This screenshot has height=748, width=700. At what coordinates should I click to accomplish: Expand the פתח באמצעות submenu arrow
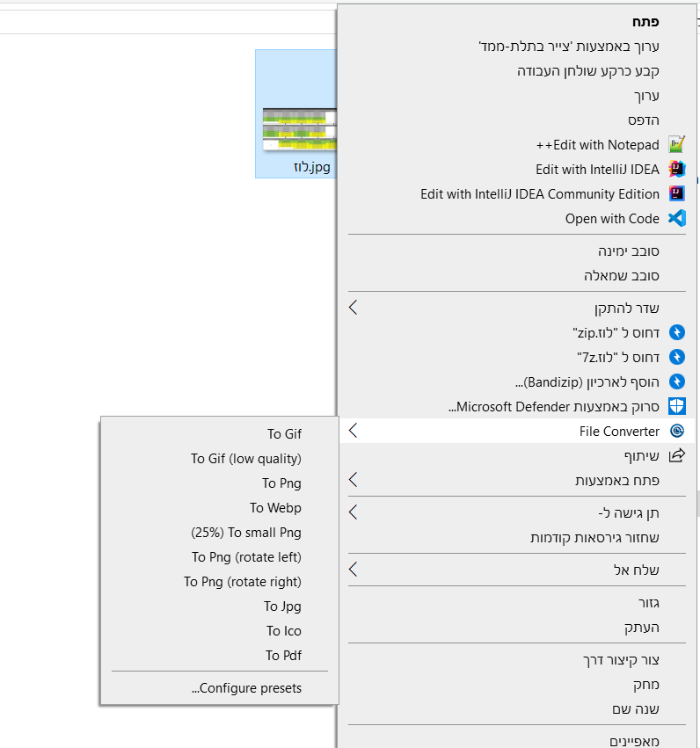click(354, 480)
